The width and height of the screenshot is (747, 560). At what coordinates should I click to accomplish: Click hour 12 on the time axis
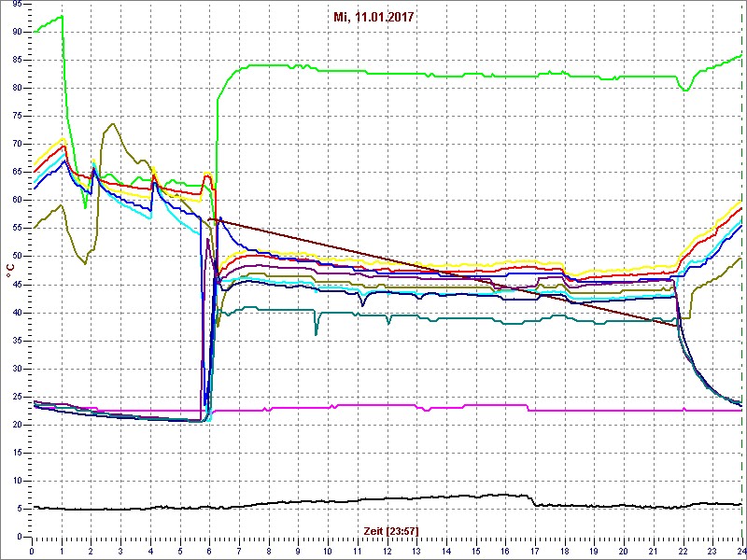click(387, 551)
